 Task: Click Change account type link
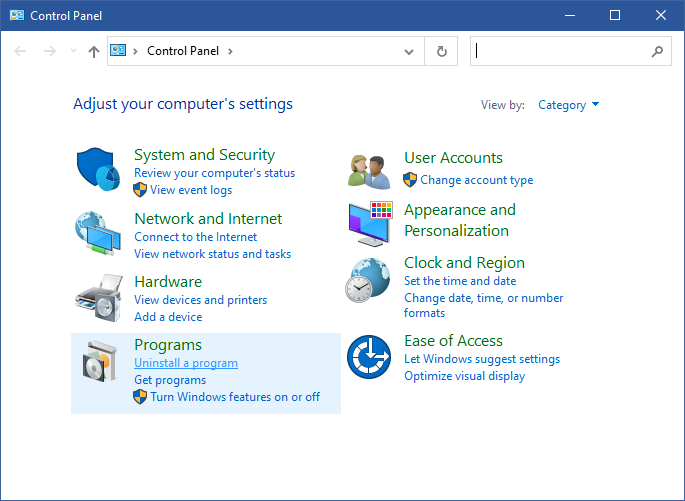click(x=477, y=180)
